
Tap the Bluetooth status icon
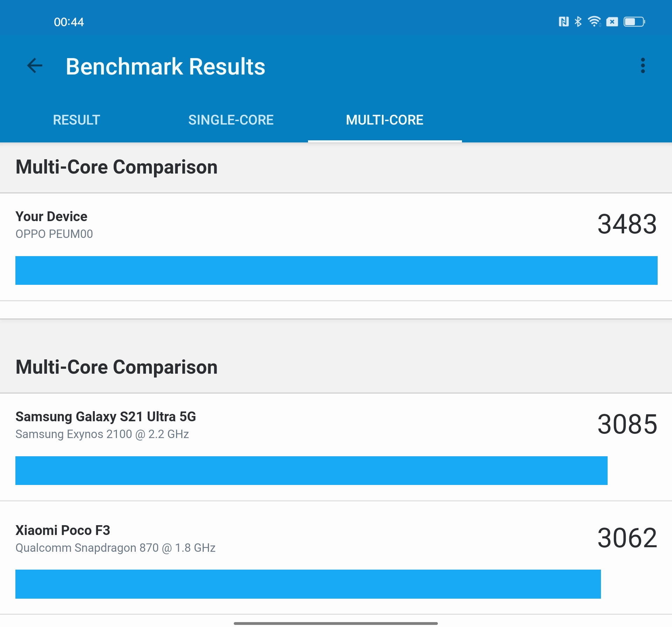tap(578, 22)
